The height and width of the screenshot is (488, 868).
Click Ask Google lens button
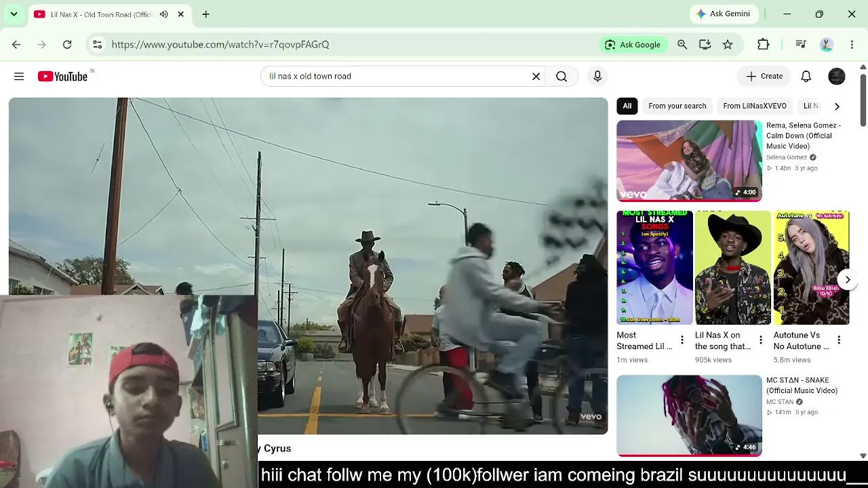[633, 45]
